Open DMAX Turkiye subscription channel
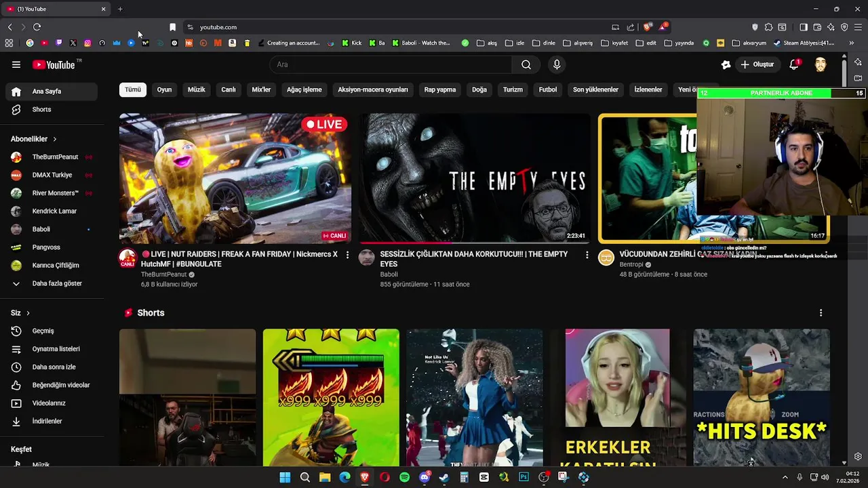Image resolution: width=868 pixels, height=488 pixels. tap(52, 175)
